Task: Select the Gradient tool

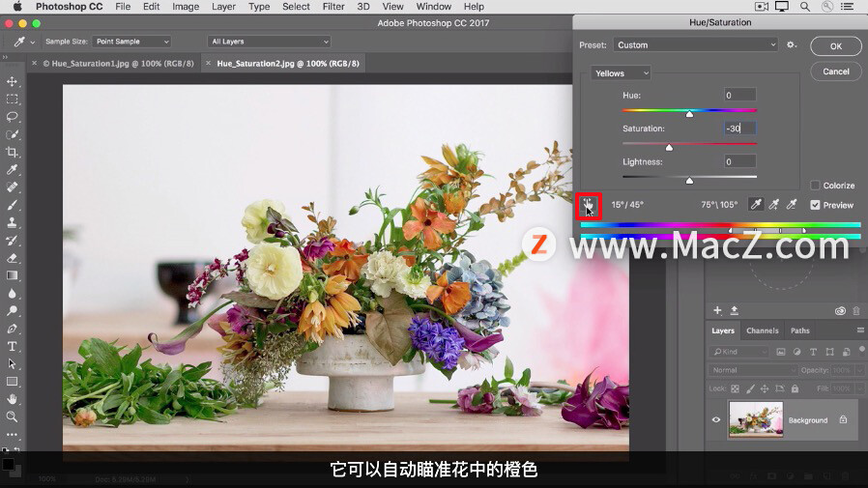Action: [x=12, y=275]
